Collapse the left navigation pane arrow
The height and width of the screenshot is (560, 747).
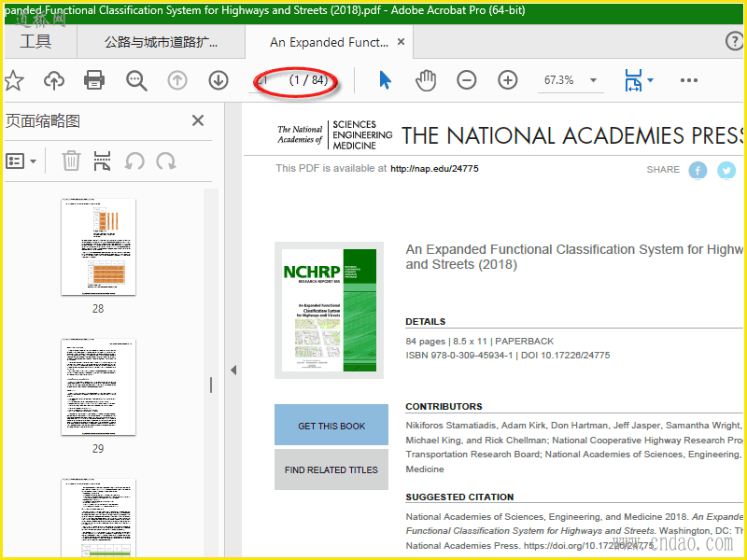[x=233, y=371]
